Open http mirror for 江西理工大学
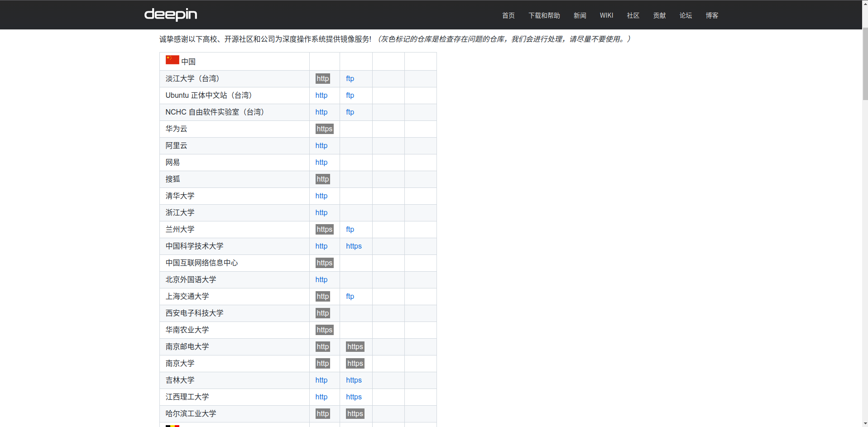Viewport: 868px width, 427px height. tap(321, 397)
